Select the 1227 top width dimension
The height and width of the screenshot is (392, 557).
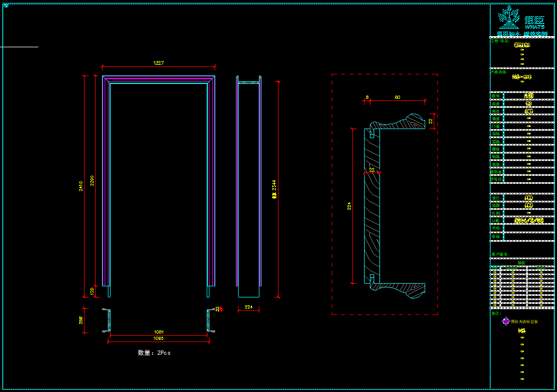[x=158, y=63]
